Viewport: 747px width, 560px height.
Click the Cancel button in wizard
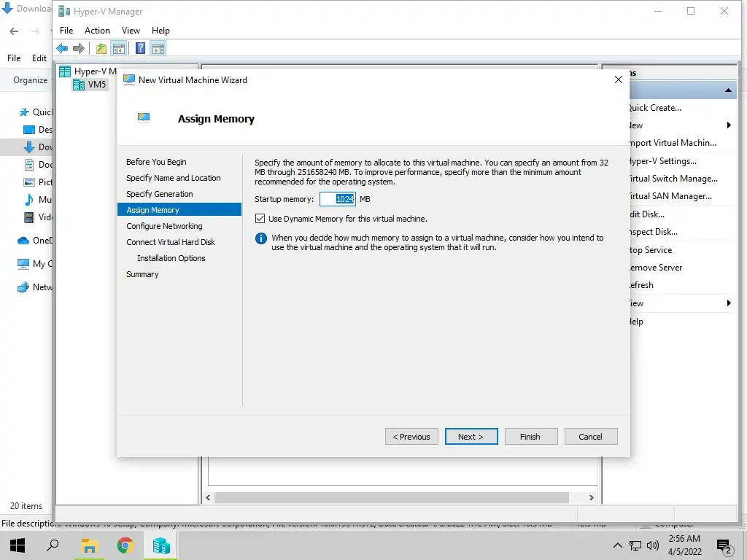(x=591, y=437)
